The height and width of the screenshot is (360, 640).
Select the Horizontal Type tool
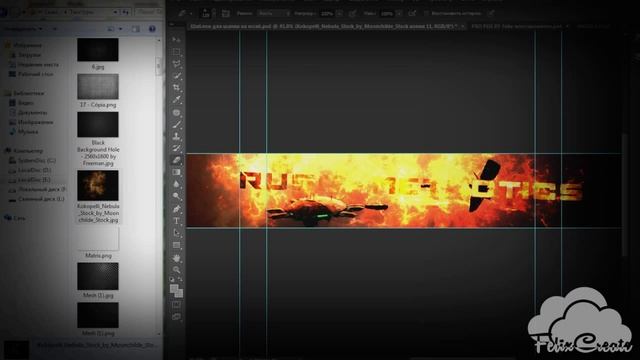176,221
